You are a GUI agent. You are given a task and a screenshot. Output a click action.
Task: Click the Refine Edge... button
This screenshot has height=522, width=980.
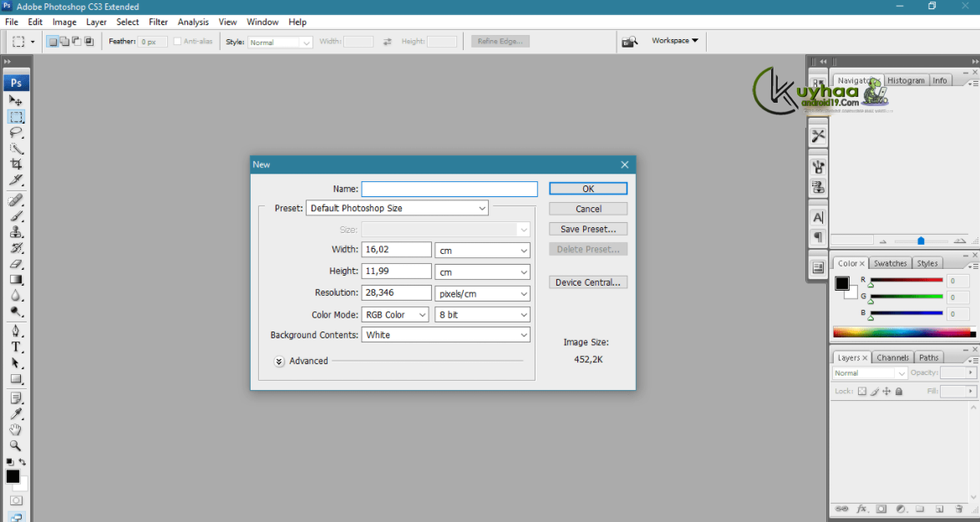click(500, 41)
